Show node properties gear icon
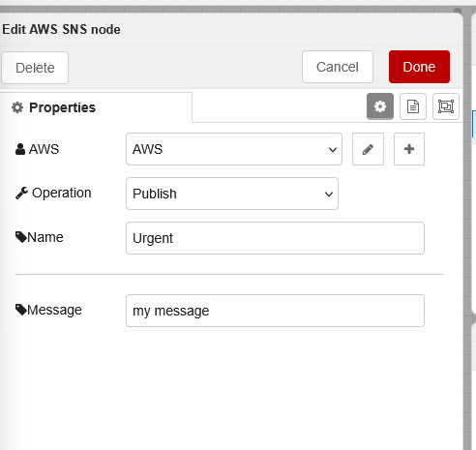Image resolution: width=476 pixels, height=450 pixels. pyautogui.click(x=380, y=106)
